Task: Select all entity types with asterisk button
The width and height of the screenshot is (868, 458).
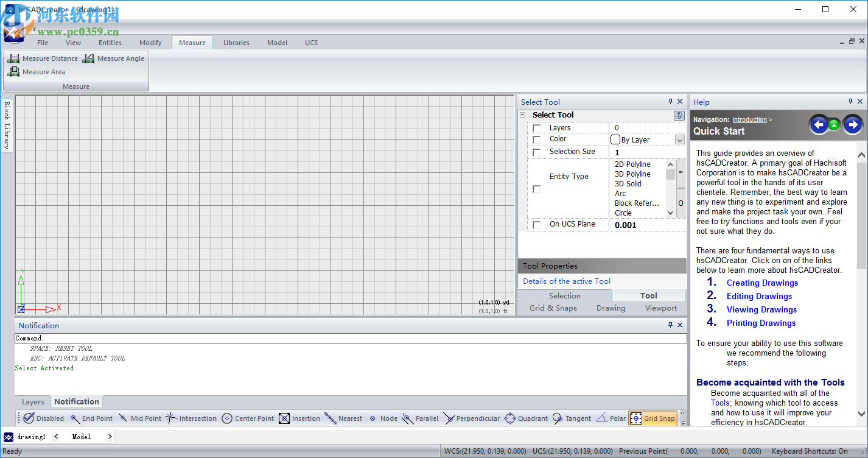Action: (681, 173)
